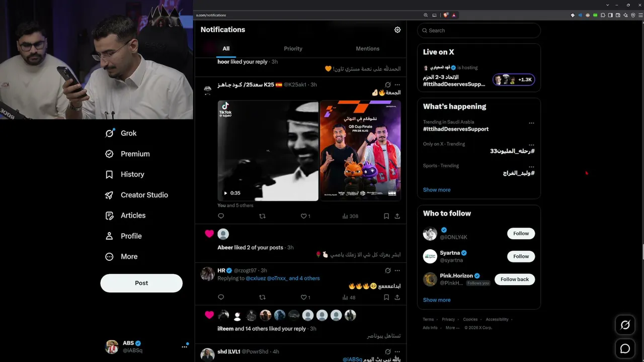The image size is (644, 362).
Task: Open the Profile person icon
Action: click(109, 236)
